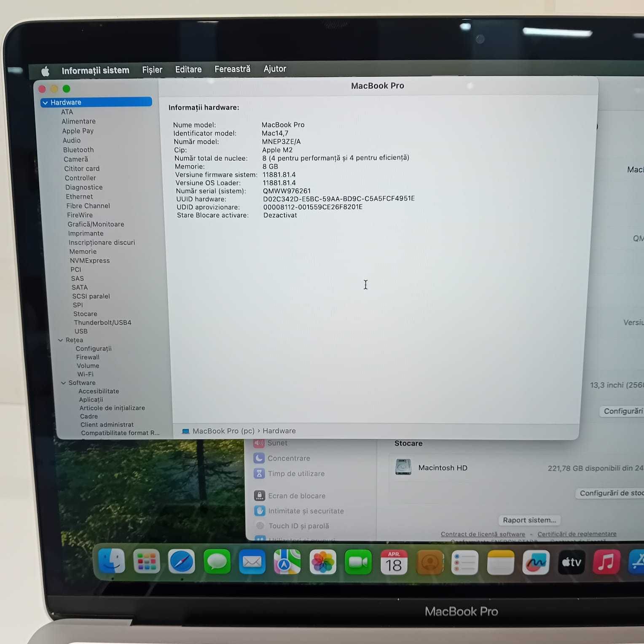644x644 pixels.
Task: Select Ethernet in sidebar
Action: point(79,196)
